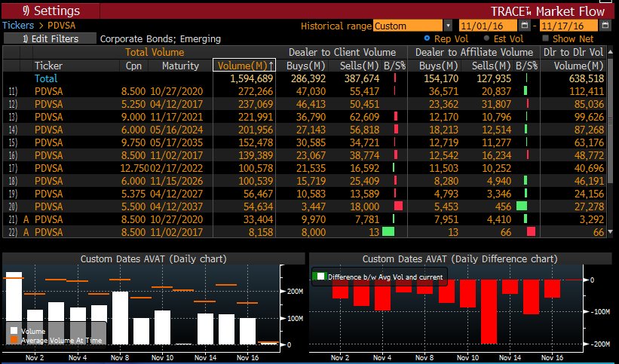
Task: Select row 15) PDVSA 9.750 05/17/2035
Action: tap(305, 142)
